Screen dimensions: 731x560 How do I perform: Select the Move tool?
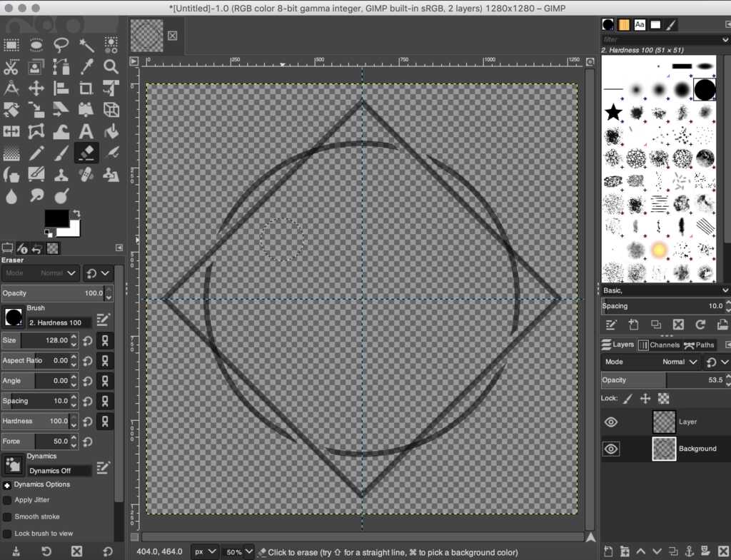[36, 88]
